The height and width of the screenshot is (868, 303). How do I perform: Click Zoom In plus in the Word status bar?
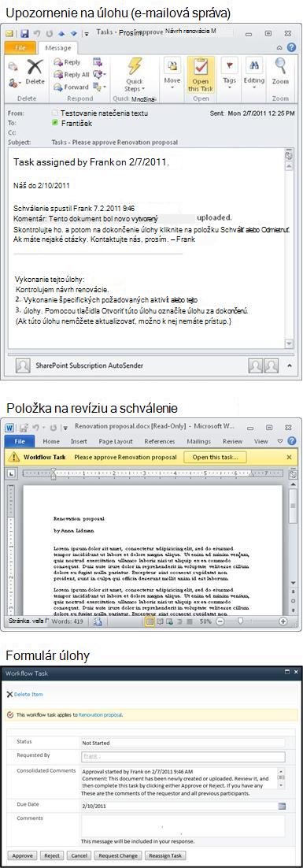point(283,621)
